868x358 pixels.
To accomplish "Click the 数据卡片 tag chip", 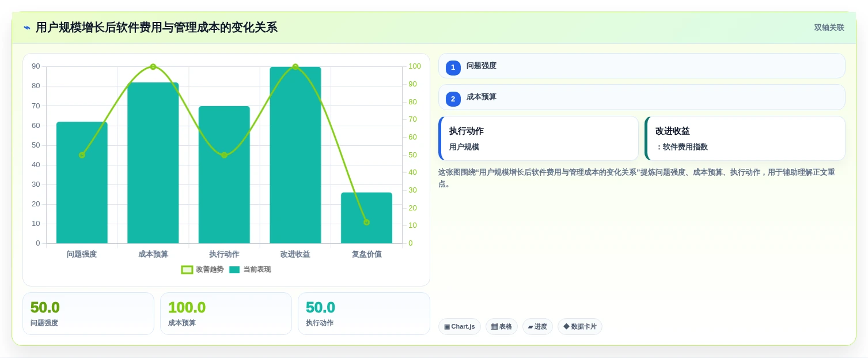I will click(580, 327).
